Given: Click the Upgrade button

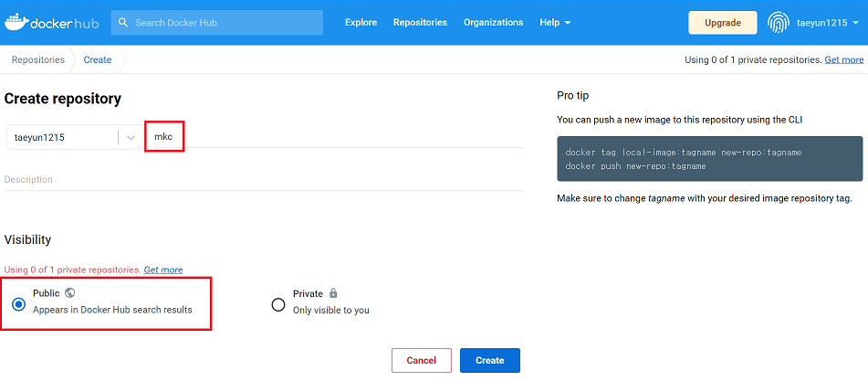Looking at the screenshot, I should [722, 23].
